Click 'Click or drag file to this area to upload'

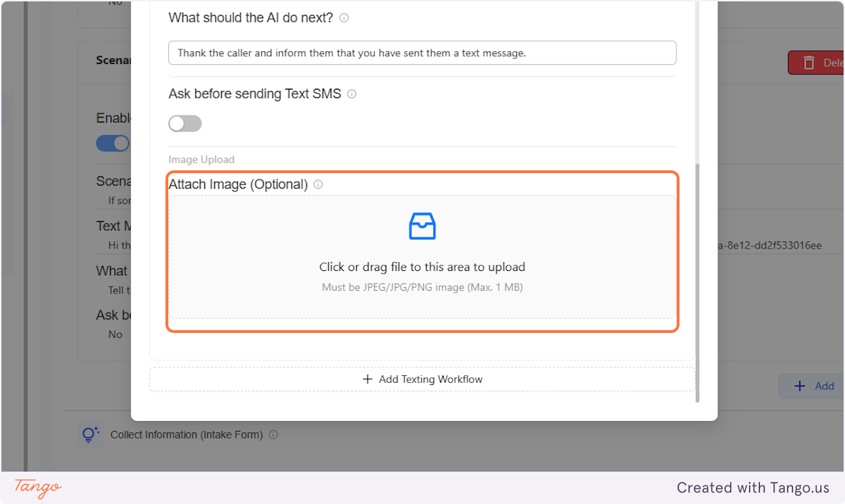point(423,267)
